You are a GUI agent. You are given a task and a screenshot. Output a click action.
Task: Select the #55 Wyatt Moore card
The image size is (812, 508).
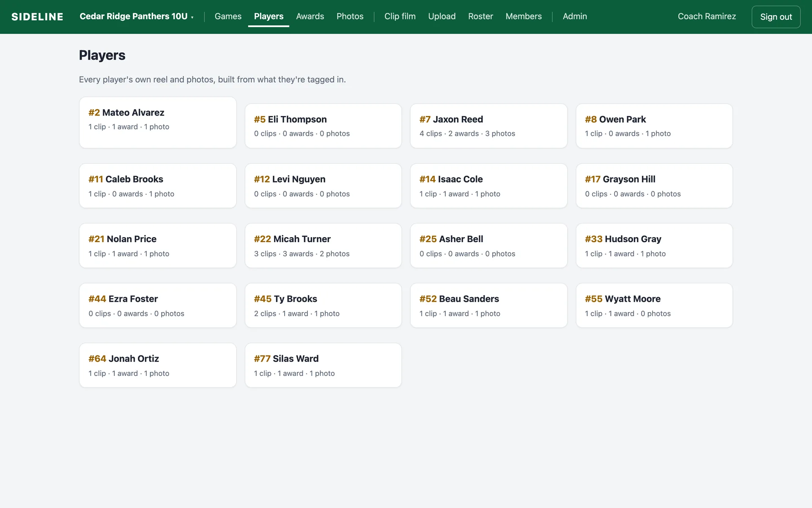(x=654, y=305)
